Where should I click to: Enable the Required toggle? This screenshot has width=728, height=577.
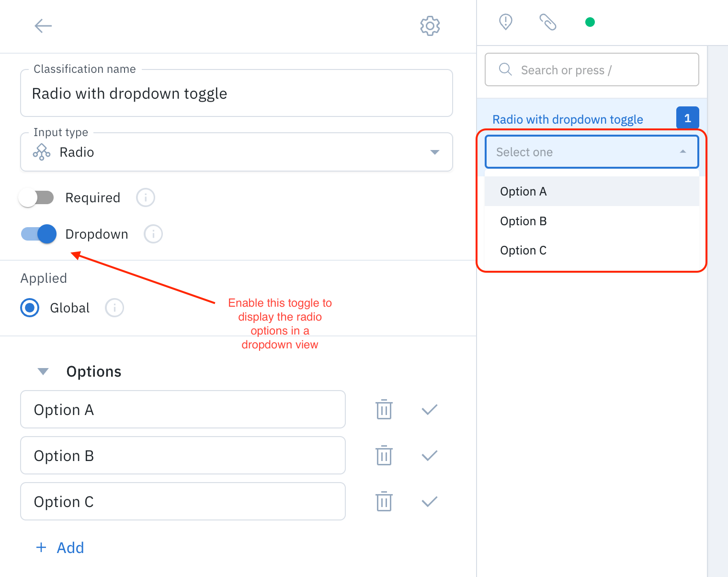[36, 197]
